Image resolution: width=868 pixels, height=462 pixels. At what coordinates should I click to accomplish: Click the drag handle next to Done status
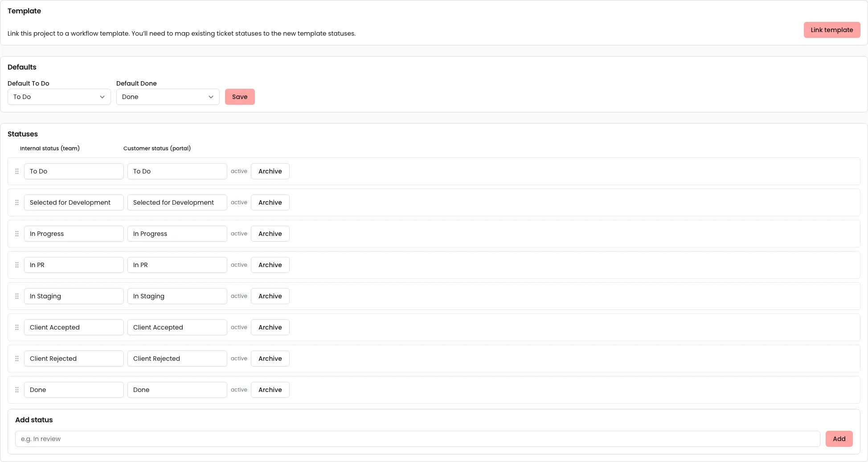point(17,389)
